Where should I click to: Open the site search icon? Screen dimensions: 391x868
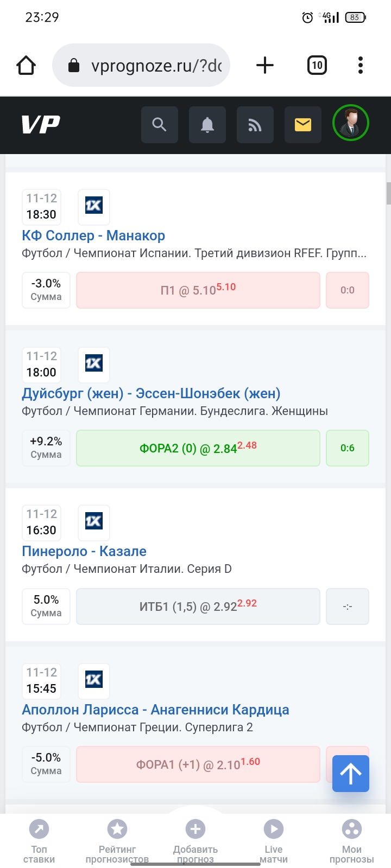pos(159,125)
